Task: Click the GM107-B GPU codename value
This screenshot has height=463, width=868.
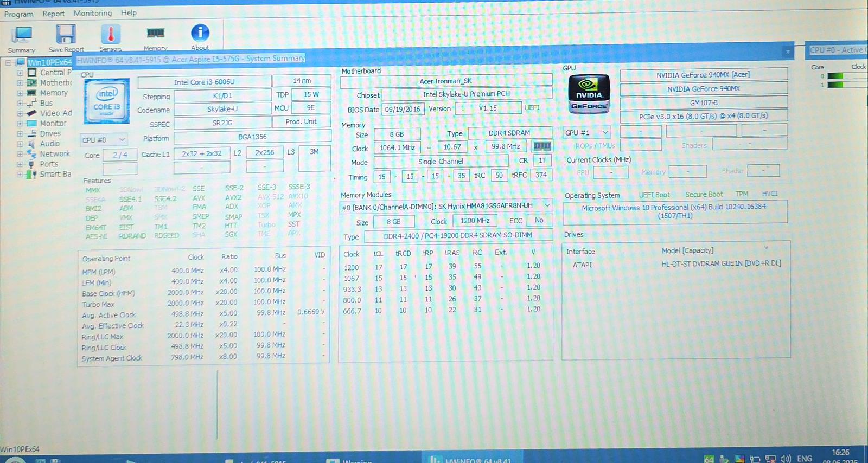Action: [x=704, y=102]
